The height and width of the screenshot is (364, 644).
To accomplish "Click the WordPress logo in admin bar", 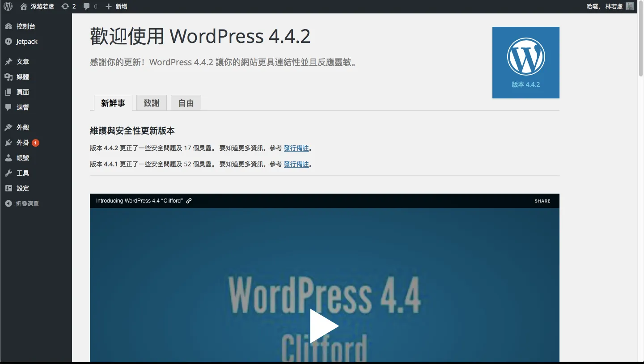I will click(x=8, y=6).
